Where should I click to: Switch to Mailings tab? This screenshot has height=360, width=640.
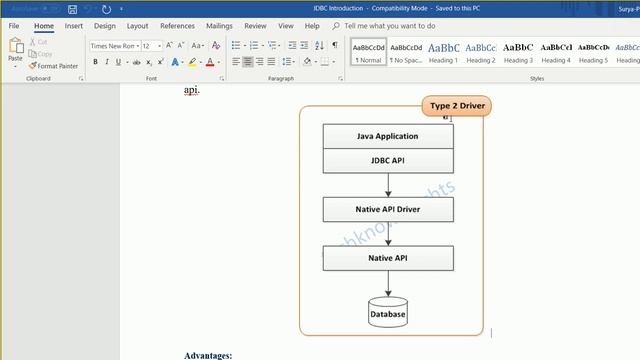point(219,26)
